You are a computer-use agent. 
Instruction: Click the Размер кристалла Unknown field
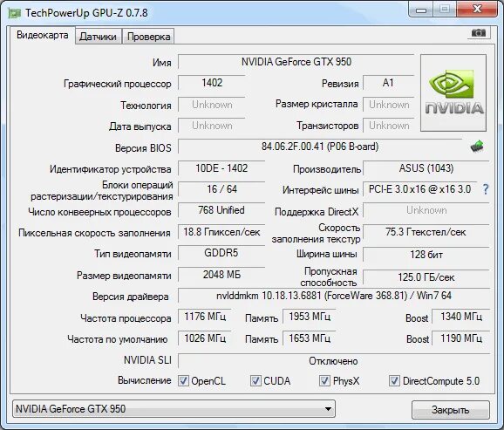tap(388, 105)
